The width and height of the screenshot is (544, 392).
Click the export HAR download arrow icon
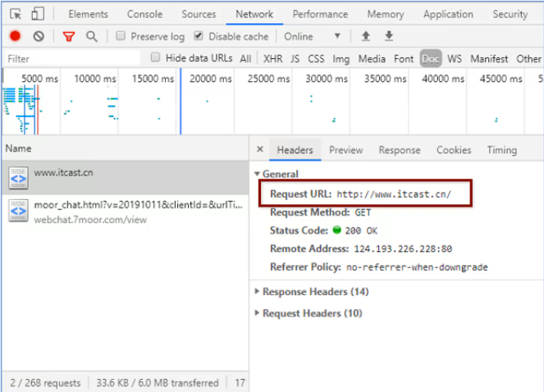pyautogui.click(x=389, y=36)
